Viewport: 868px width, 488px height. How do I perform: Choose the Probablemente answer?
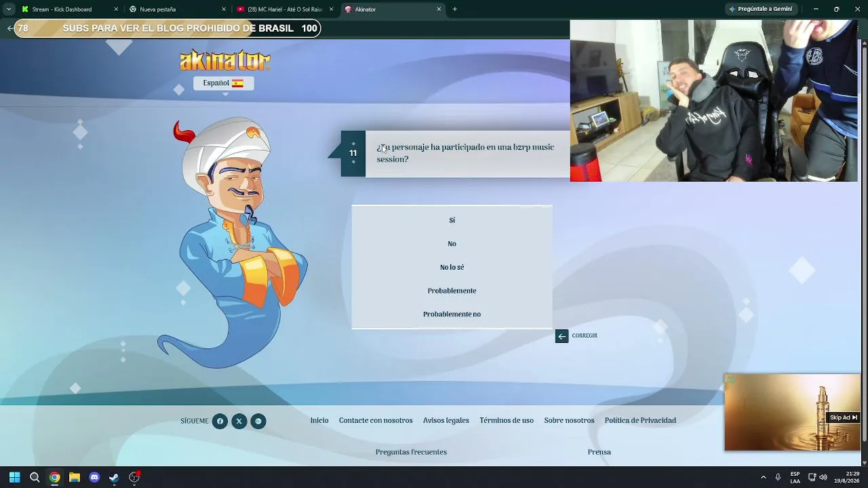(x=452, y=291)
